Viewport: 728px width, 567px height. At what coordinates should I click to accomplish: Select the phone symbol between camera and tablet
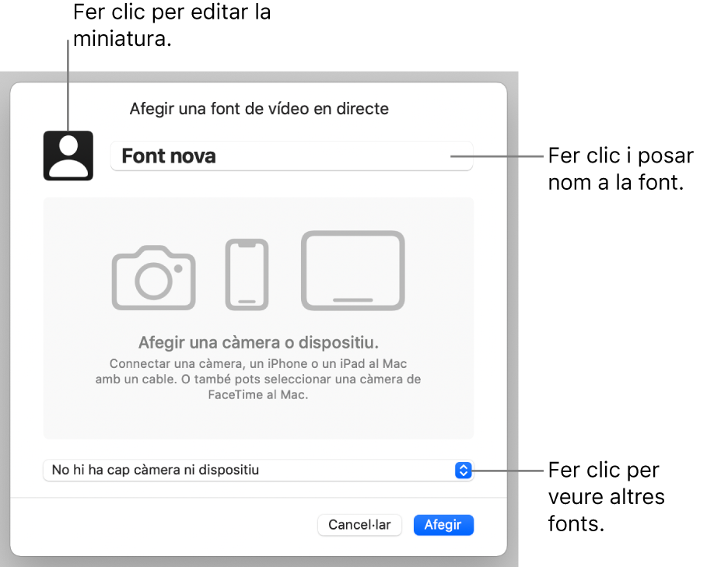pos(247,272)
